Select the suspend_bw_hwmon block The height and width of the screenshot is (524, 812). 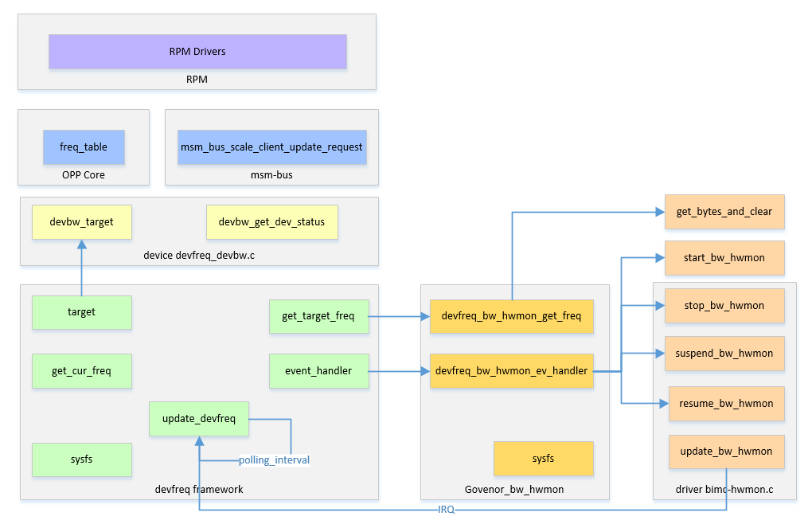tap(724, 354)
